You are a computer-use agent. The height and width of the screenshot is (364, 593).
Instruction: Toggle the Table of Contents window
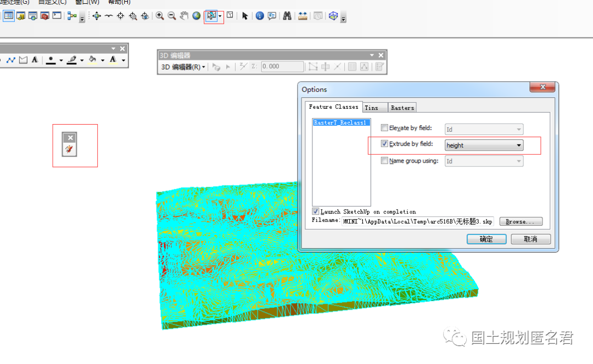tap(9, 16)
